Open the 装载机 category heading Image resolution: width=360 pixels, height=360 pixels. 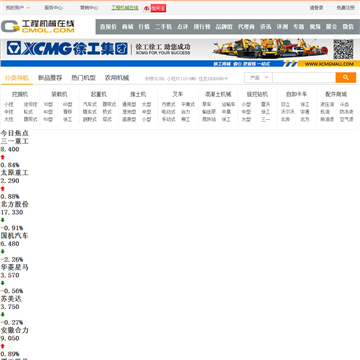coord(59,94)
